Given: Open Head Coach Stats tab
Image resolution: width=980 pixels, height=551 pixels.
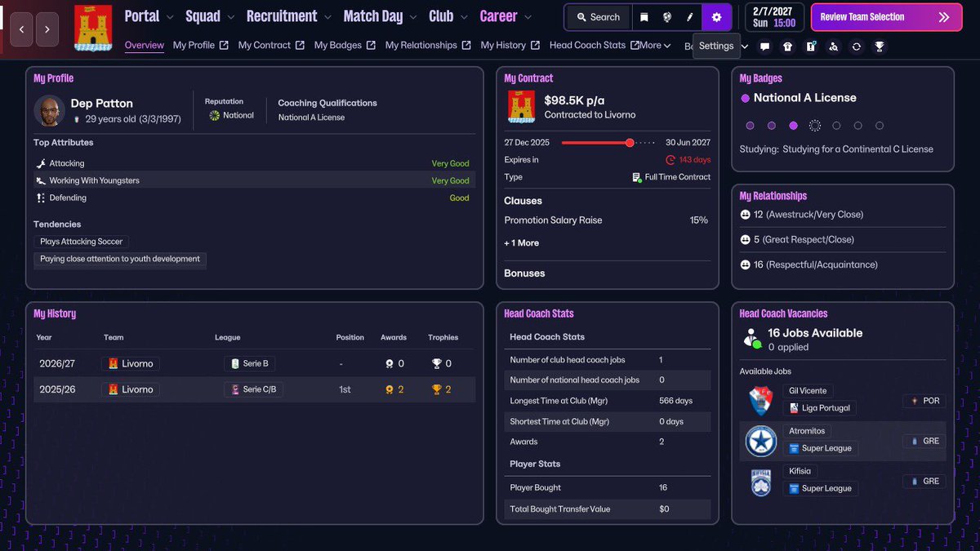Looking at the screenshot, I should 594,46.
